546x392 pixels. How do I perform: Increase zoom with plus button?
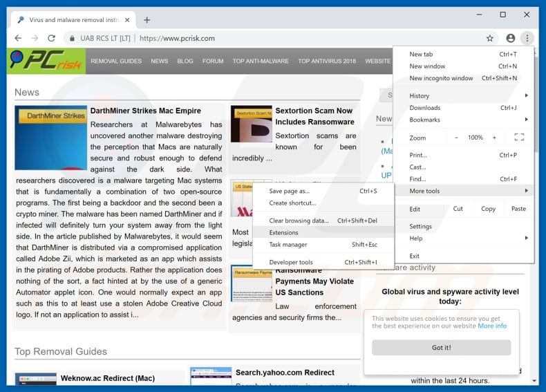[494, 138]
